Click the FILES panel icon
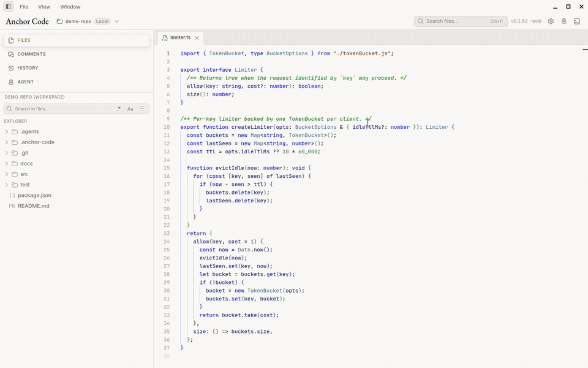The height and width of the screenshot is (368, 588). tap(11, 40)
